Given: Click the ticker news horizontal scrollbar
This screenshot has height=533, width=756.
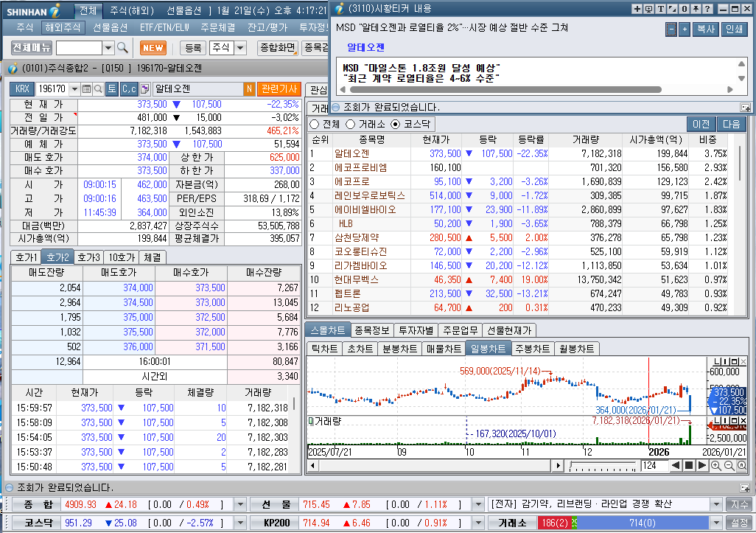Looking at the screenshot, I should (505, 89).
